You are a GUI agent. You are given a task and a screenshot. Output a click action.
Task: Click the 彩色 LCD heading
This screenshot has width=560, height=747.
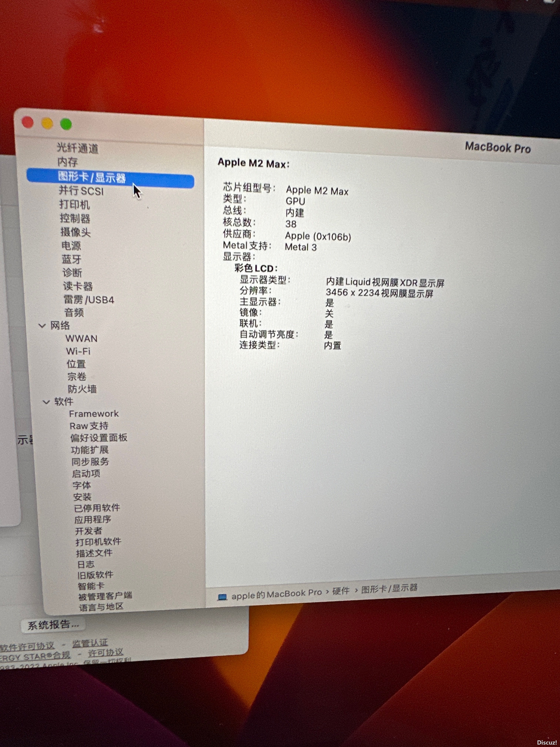[256, 268]
